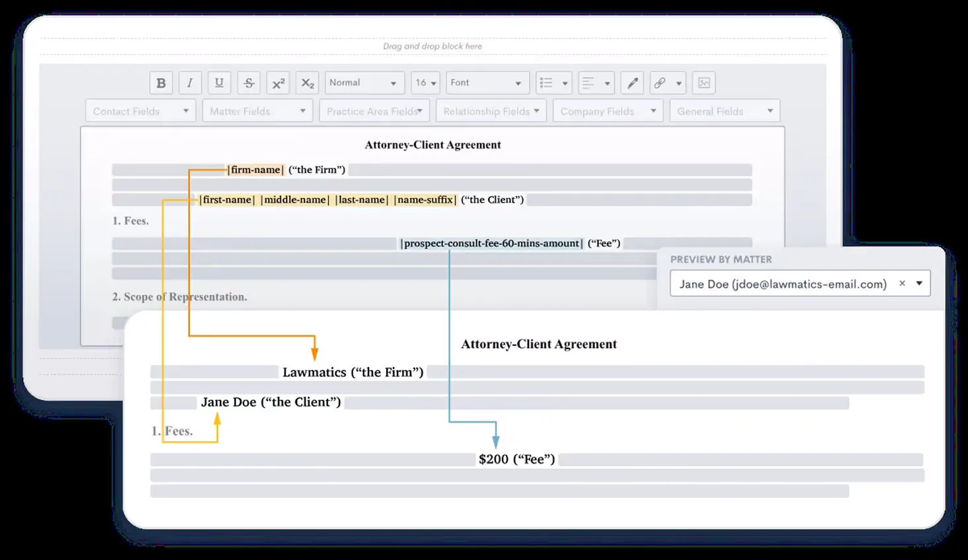Toggle superscript formatting

point(277,83)
